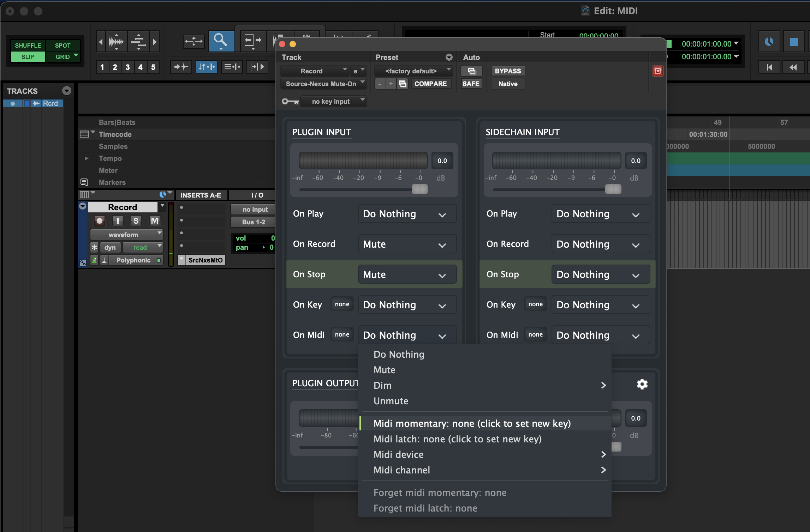Click the Return to Zero transport button
The image size is (810, 532).
(x=769, y=67)
